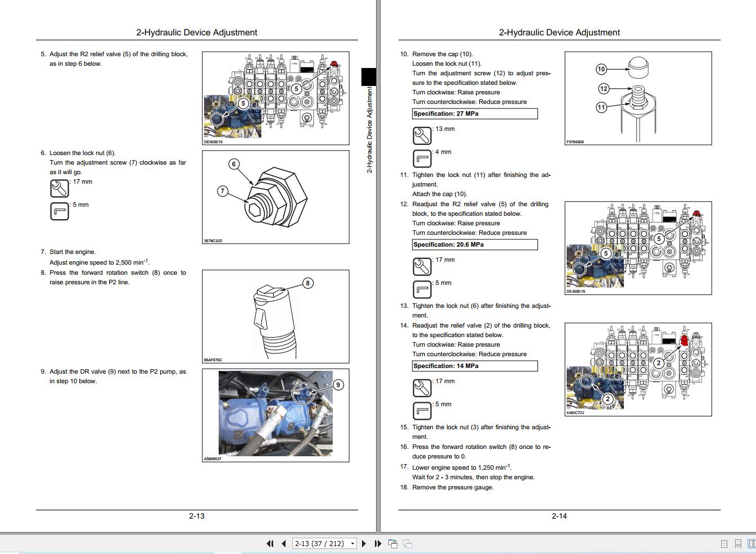Select the Specification: 14 MPa box
Screen dimensions: 756x554
point(475,366)
